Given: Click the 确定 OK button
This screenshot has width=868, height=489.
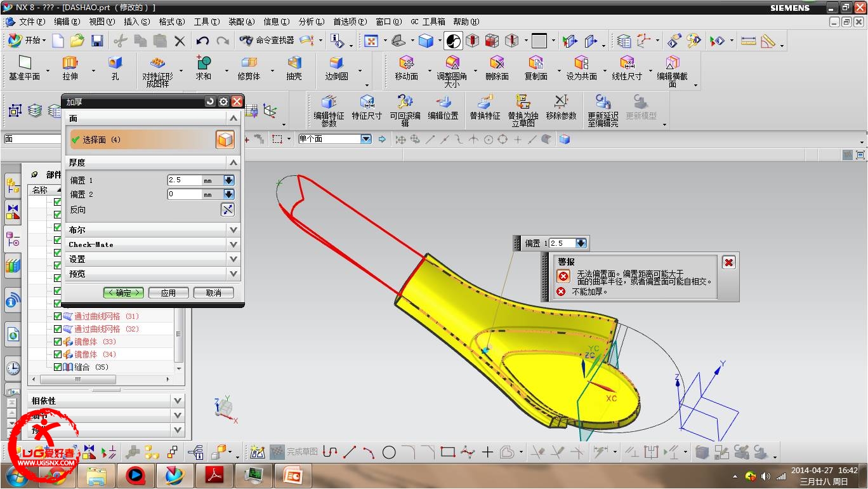Looking at the screenshot, I should pyautogui.click(x=124, y=293).
